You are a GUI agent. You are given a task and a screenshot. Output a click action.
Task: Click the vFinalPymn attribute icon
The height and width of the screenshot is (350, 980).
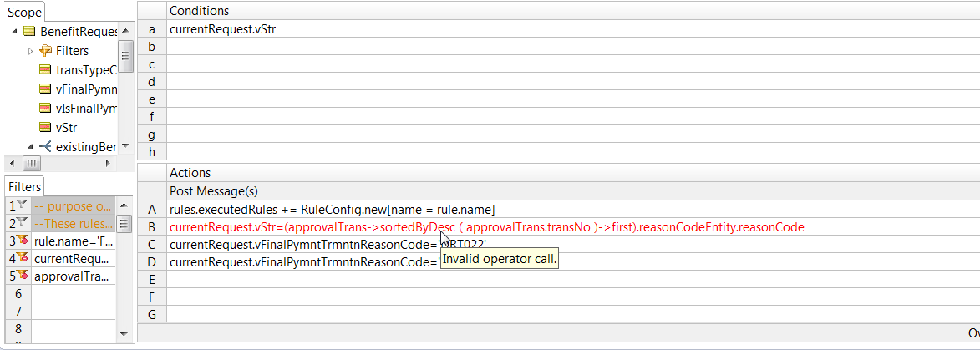(x=45, y=89)
